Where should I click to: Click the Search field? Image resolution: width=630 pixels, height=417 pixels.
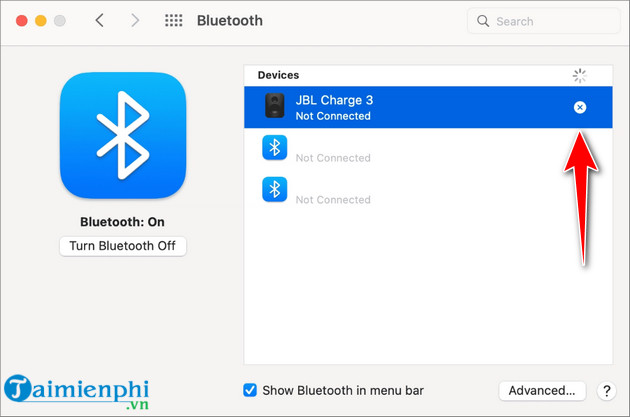(x=544, y=21)
